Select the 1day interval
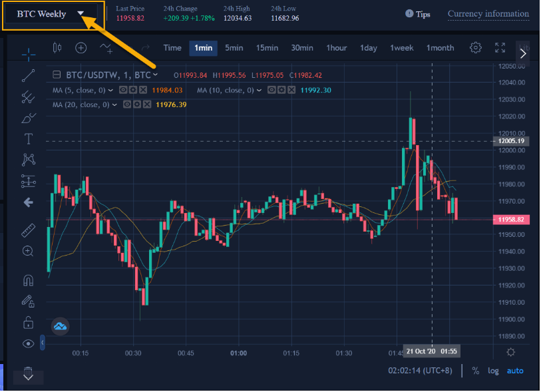541x392 pixels. click(369, 48)
